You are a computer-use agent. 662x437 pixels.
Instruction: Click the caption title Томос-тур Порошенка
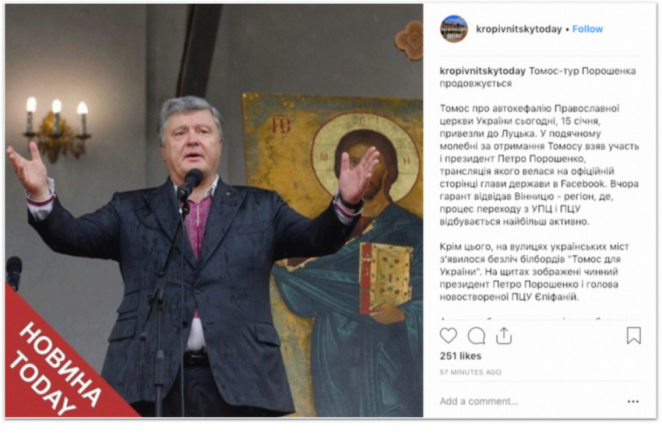click(582, 71)
